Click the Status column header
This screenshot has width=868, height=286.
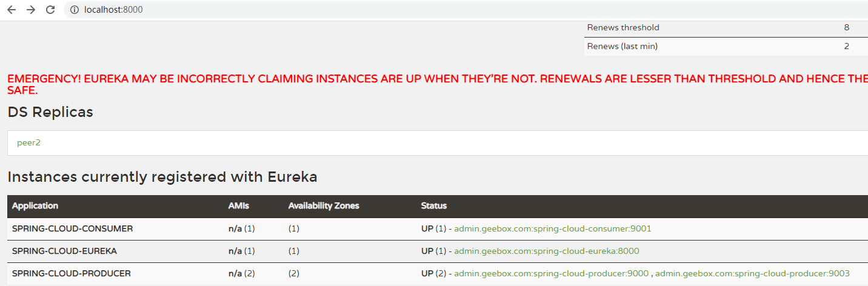433,206
